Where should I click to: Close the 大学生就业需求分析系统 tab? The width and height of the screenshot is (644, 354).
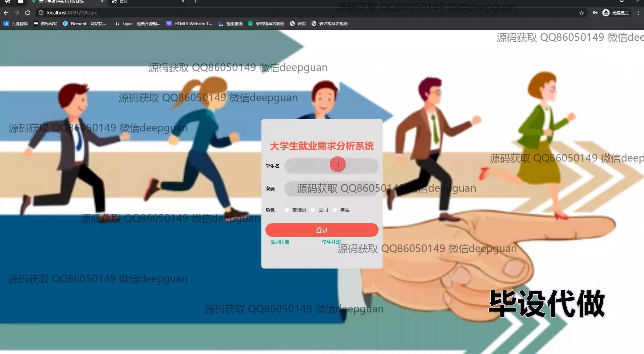point(102,2)
